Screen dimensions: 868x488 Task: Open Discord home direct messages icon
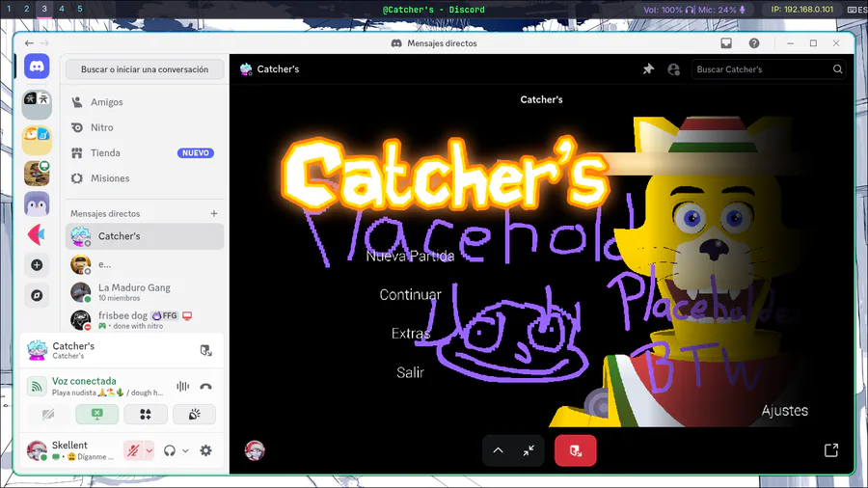tap(37, 67)
